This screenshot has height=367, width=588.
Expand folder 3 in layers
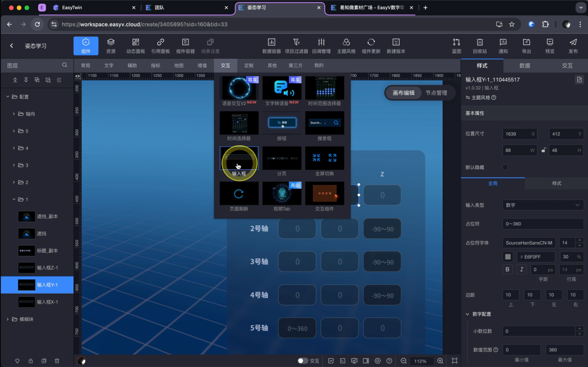click(14, 165)
